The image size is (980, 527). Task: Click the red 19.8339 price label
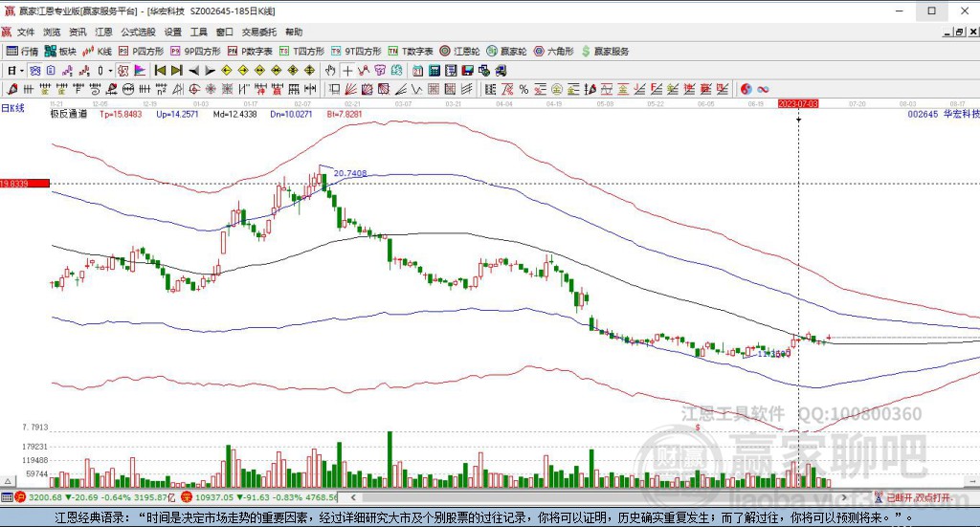point(24,184)
